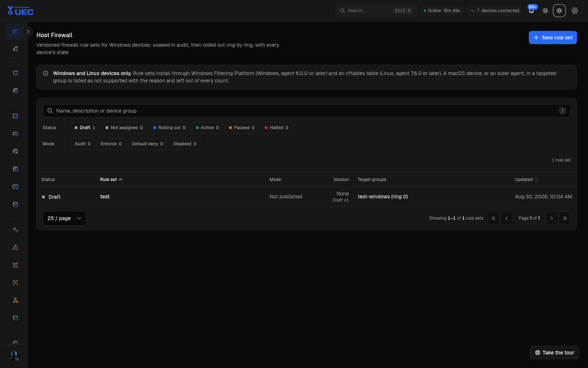Click the New rule set button

pos(553,38)
